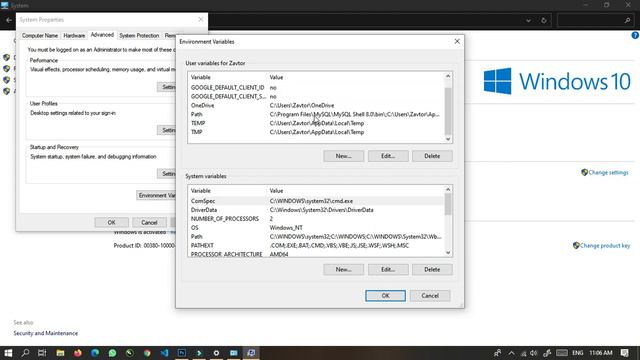Open People icon in system tray
The width and height of the screenshot is (640, 360).
point(497,353)
